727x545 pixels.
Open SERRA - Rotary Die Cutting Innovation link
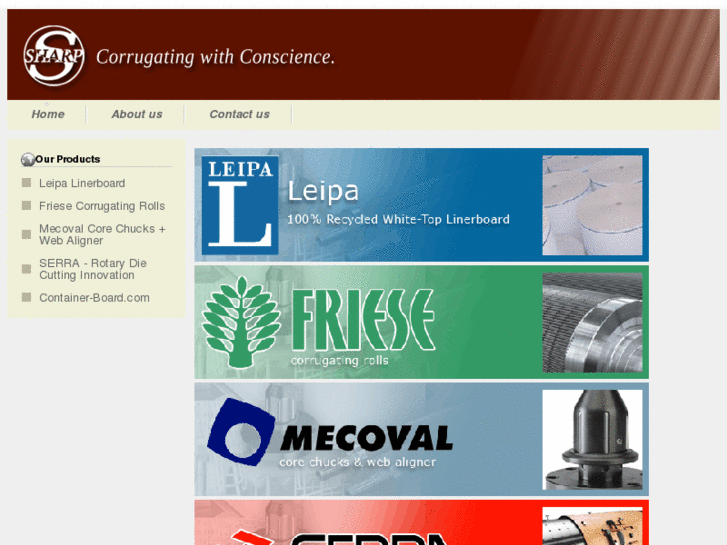[x=93, y=269]
